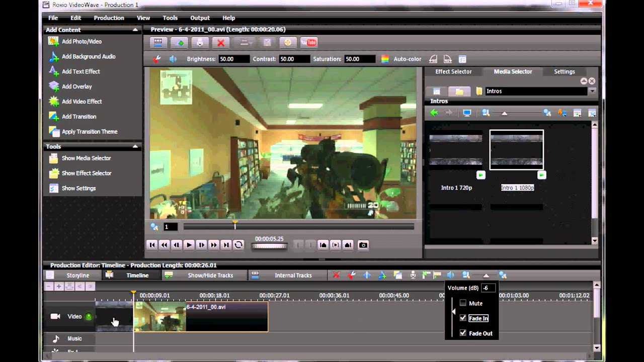The height and width of the screenshot is (362, 644).
Task: Click the camera snapshot icon under preview
Action: coord(363,245)
